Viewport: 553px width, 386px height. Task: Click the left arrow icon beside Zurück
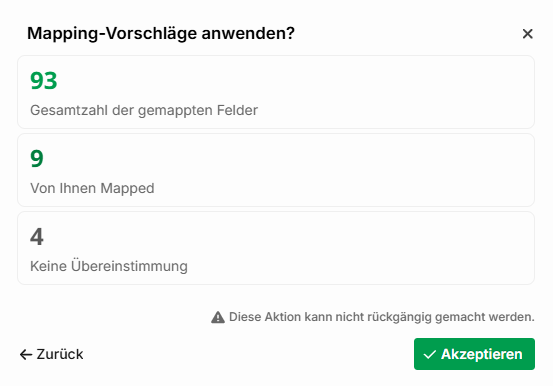pyautogui.click(x=26, y=355)
